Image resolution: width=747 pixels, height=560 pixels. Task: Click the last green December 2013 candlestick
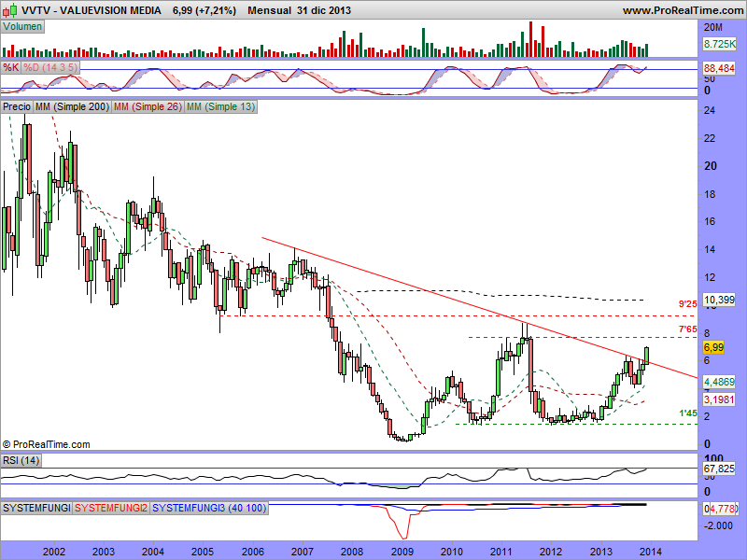click(646, 355)
